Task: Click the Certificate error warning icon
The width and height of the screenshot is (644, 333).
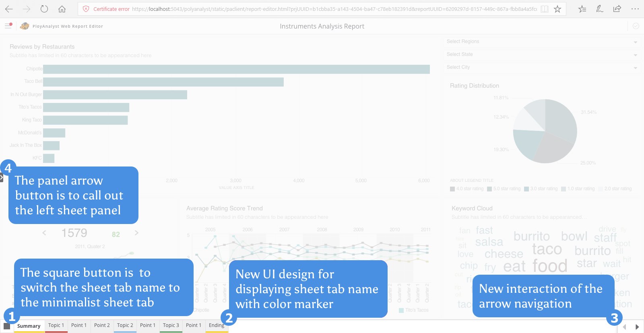Action: pyautogui.click(x=86, y=9)
